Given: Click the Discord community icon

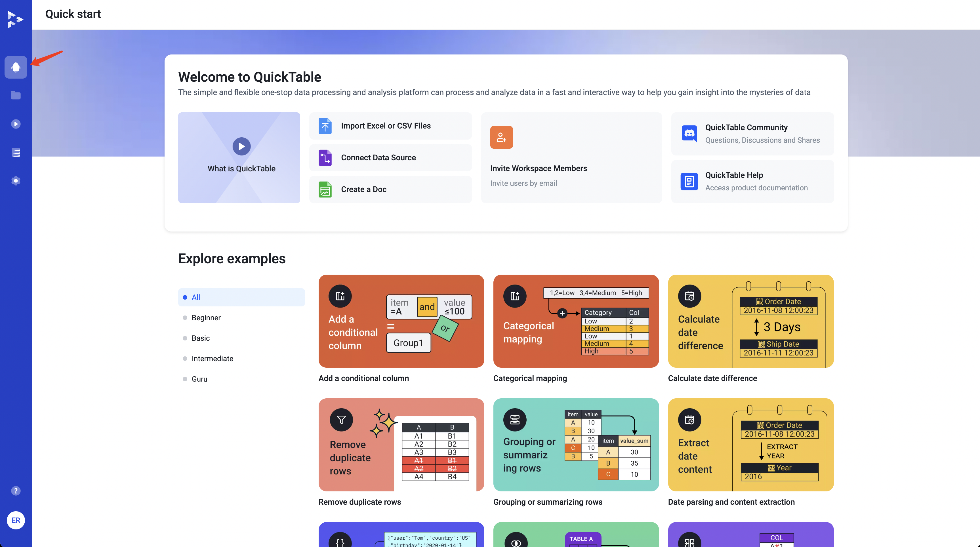Looking at the screenshot, I should (689, 134).
